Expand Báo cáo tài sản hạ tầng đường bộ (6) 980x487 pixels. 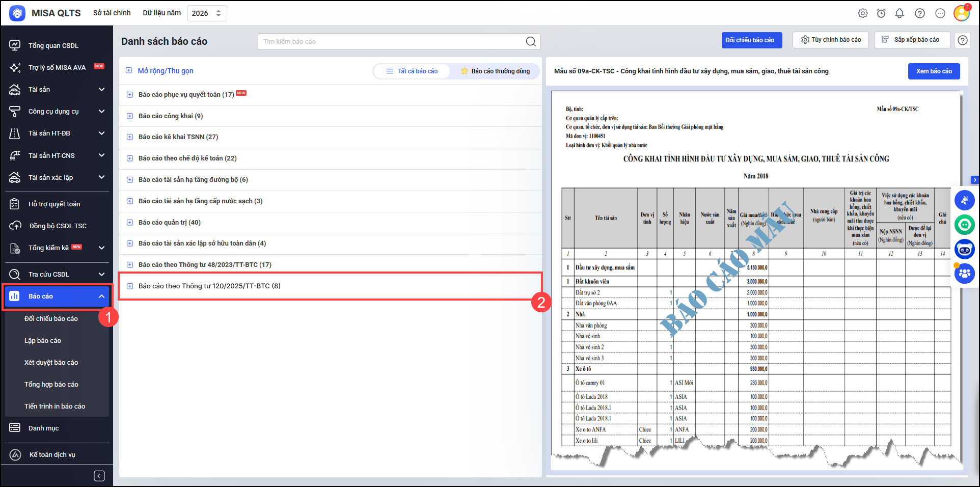point(129,180)
